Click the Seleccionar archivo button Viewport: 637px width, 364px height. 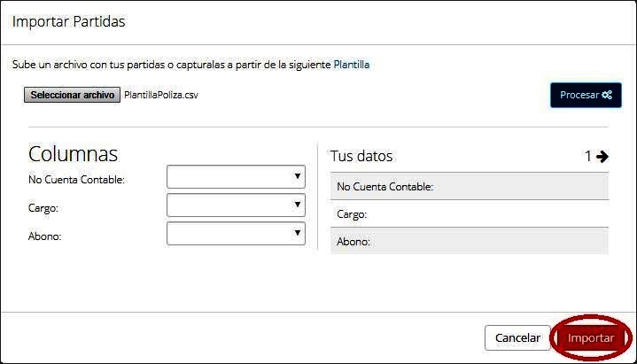[72, 95]
